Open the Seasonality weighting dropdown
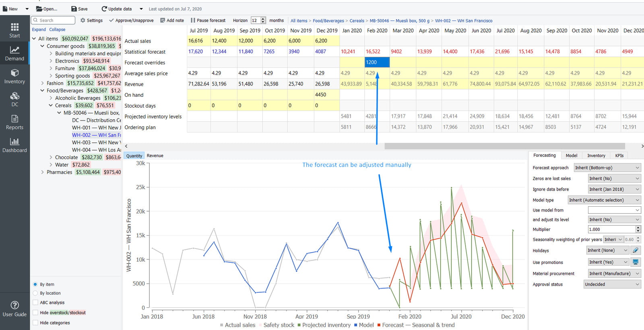 tap(613, 239)
